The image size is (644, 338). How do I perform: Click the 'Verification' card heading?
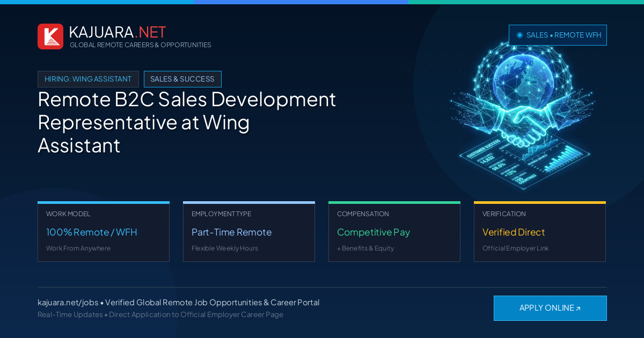point(504,214)
